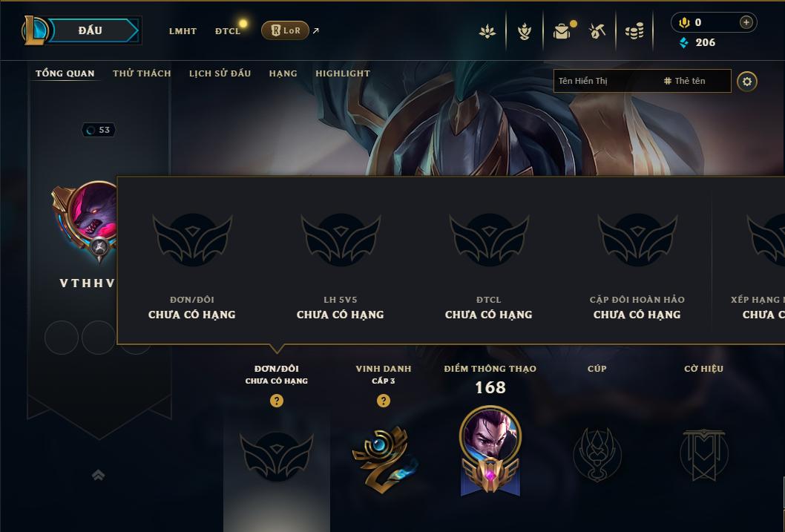The height and width of the screenshot is (532, 785).
Task: Open the Crafting hammer icon
Action: 597,31
